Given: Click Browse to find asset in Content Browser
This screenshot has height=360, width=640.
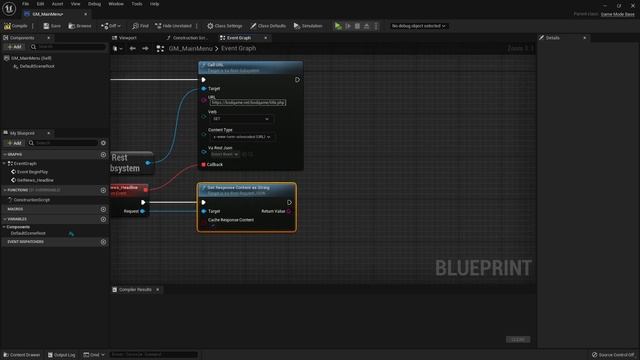Looking at the screenshot, I should click(x=80, y=26).
